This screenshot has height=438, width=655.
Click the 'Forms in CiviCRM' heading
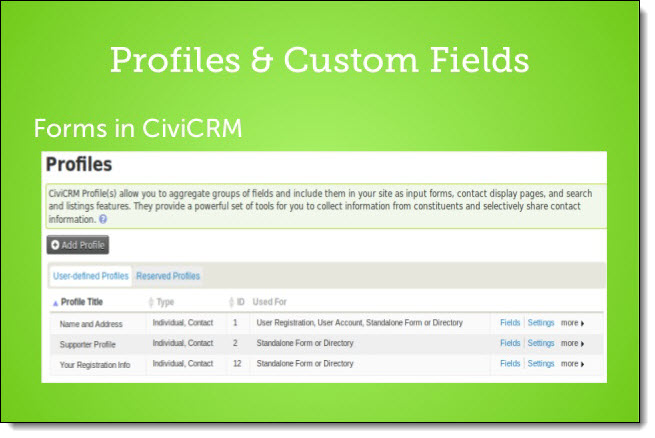point(138,128)
